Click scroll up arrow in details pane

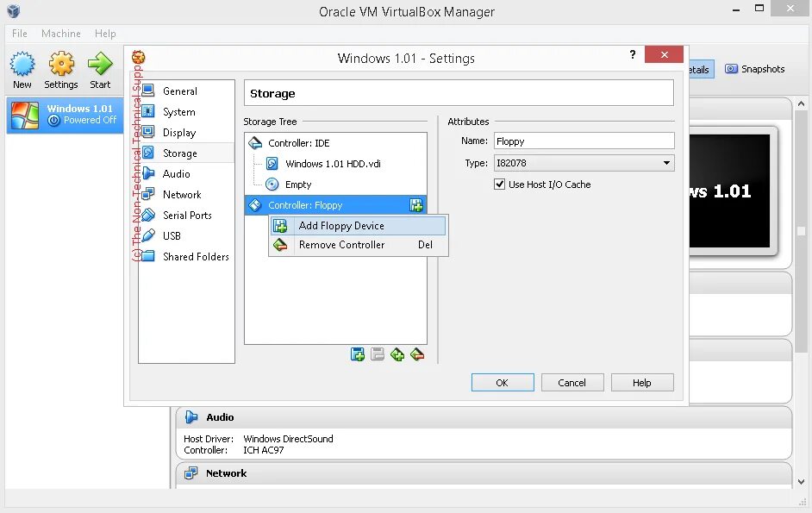pyautogui.click(x=801, y=103)
